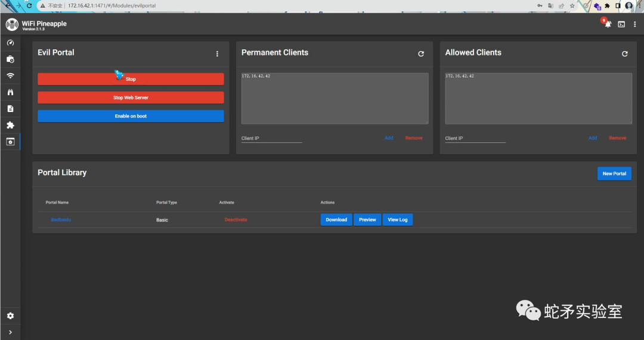The image size is (644, 340).
Task: Open the Modules puzzle sidebar icon
Action: (10, 125)
